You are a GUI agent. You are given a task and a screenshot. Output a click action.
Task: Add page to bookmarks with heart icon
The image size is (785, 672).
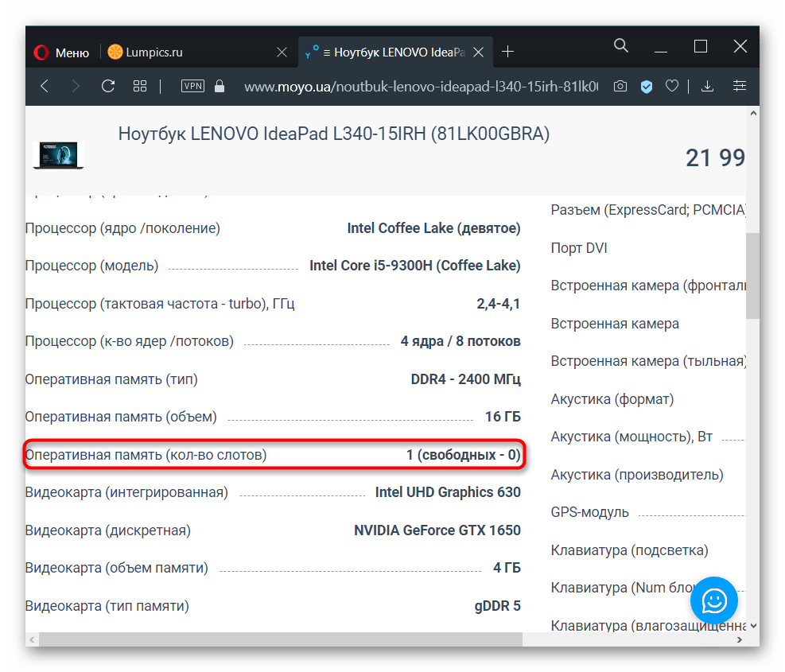pyautogui.click(x=672, y=86)
